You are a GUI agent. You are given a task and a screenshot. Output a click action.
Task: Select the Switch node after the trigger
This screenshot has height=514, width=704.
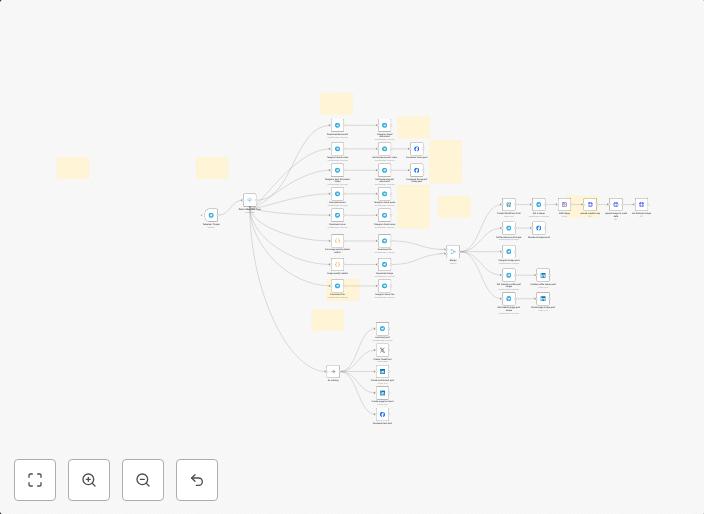tap(249, 200)
